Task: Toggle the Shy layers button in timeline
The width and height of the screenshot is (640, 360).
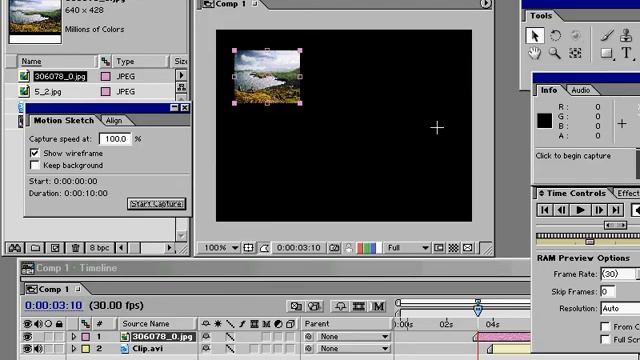Action: [340, 306]
